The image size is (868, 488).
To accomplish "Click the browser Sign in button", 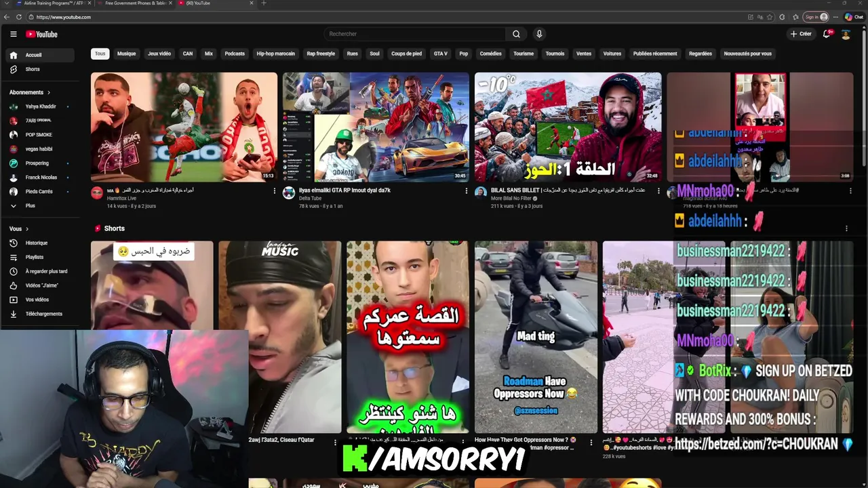I will pyautogui.click(x=816, y=17).
